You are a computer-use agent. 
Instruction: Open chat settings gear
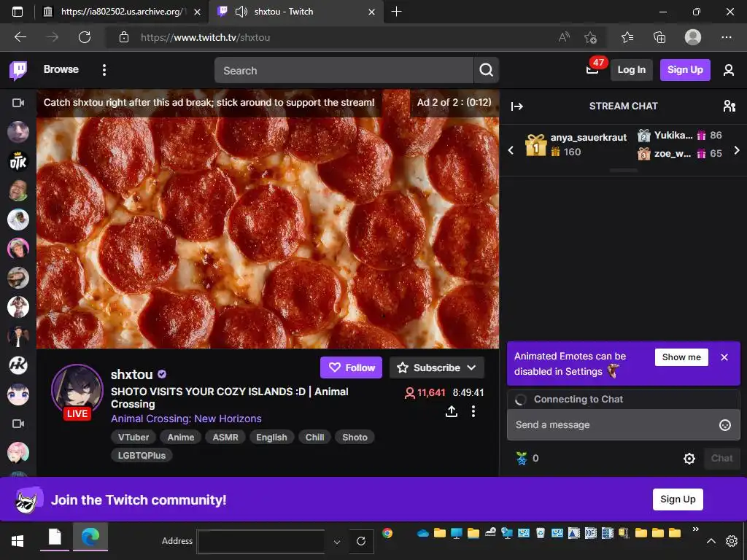click(689, 459)
